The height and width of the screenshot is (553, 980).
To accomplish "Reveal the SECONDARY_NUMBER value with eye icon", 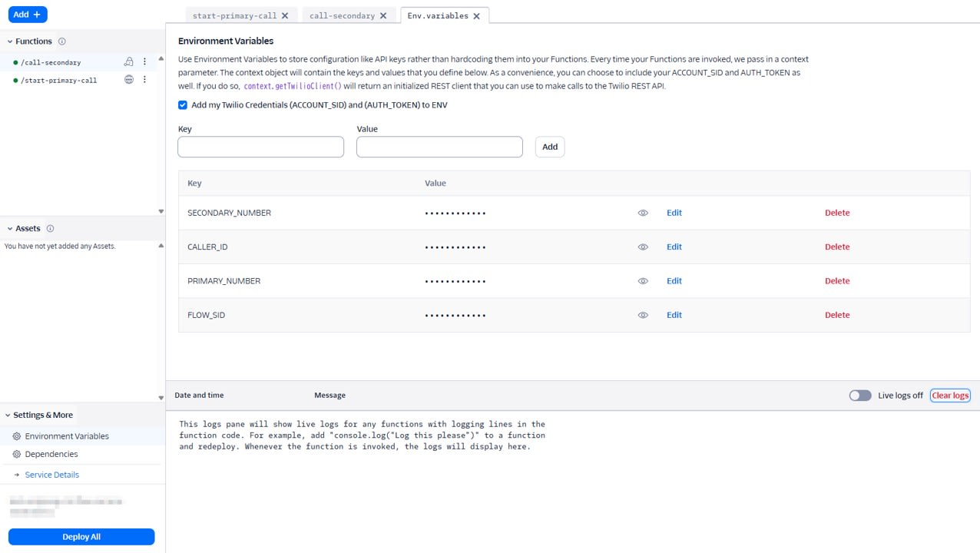I will coord(643,214).
